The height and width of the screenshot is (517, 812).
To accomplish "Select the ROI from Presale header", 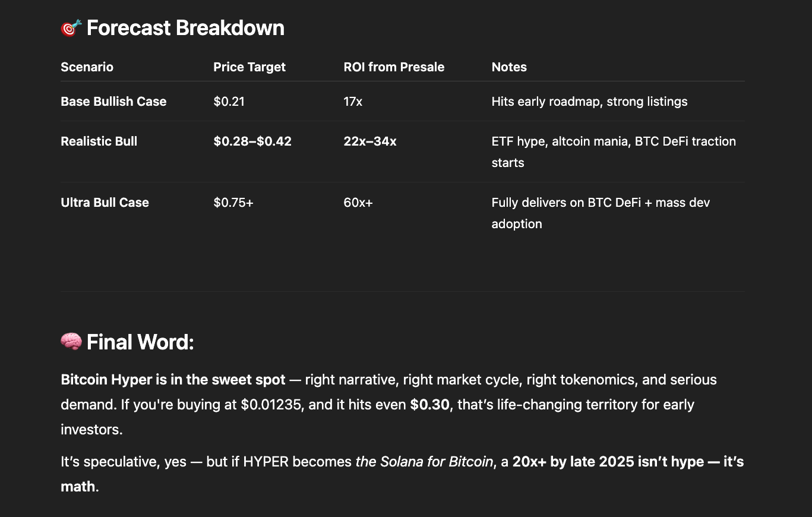I will [x=394, y=67].
